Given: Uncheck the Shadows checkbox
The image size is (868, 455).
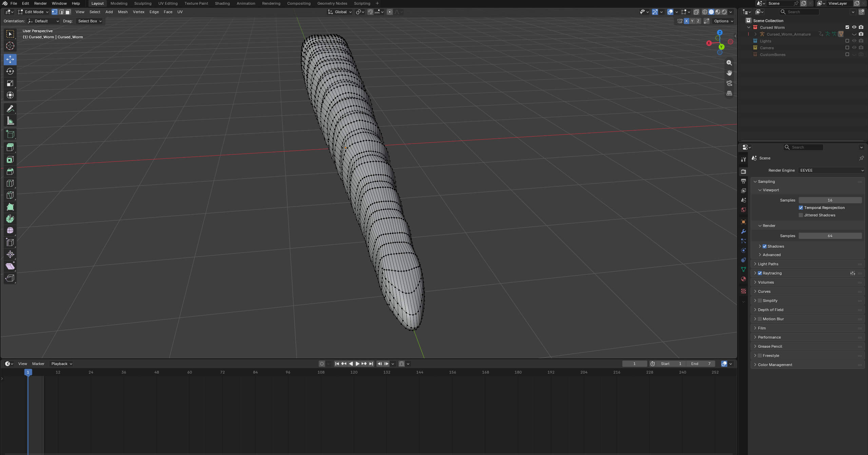Looking at the screenshot, I should [x=765, y=246].
